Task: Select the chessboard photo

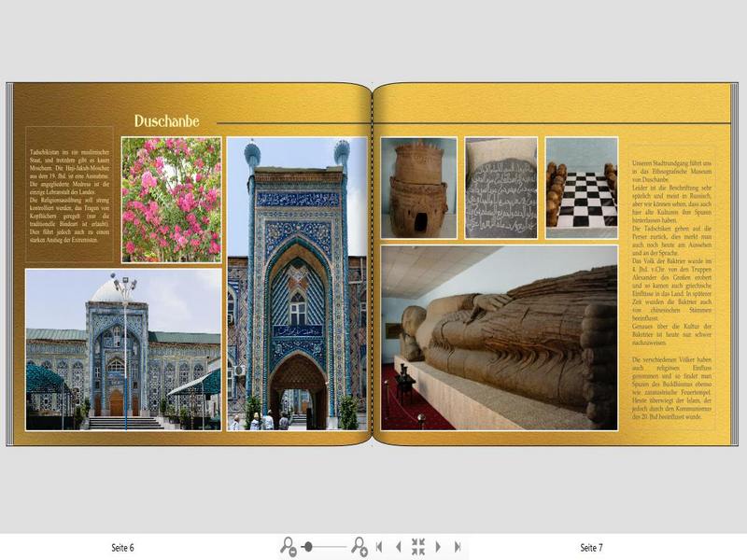Action: [582, 189]
